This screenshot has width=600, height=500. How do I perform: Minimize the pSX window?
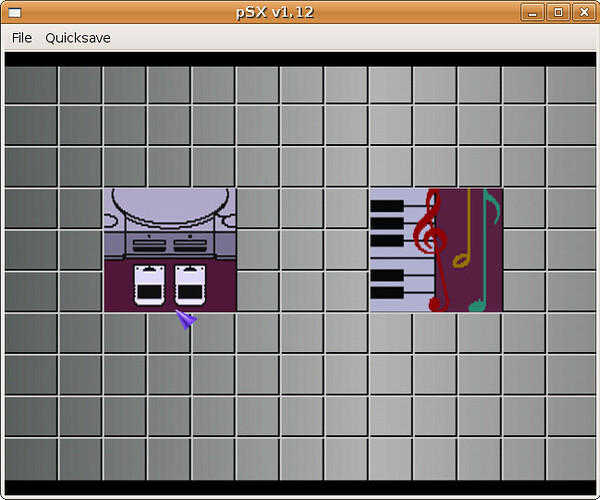tap(532, 12)
